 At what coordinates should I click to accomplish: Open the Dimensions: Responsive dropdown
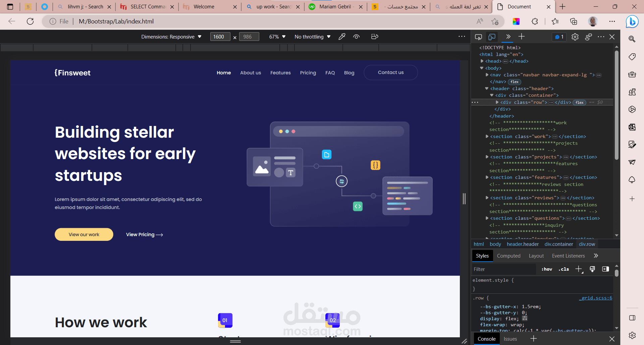(x=171, y=37)
